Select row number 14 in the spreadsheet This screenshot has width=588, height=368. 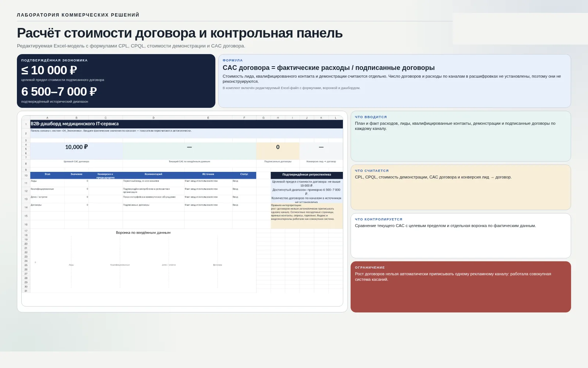pos(26,208)
